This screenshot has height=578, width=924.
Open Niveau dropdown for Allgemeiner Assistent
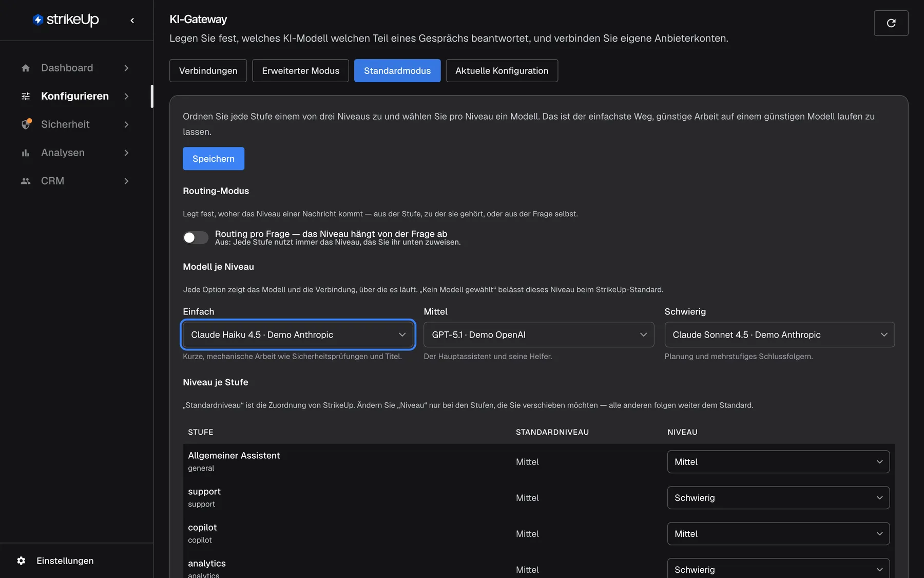click(x=778, y=462)
